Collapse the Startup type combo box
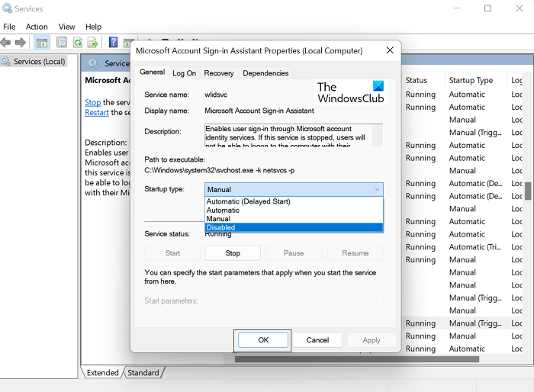Image resolution: width=534 pixels, height=392 pixels. (294, 190)
